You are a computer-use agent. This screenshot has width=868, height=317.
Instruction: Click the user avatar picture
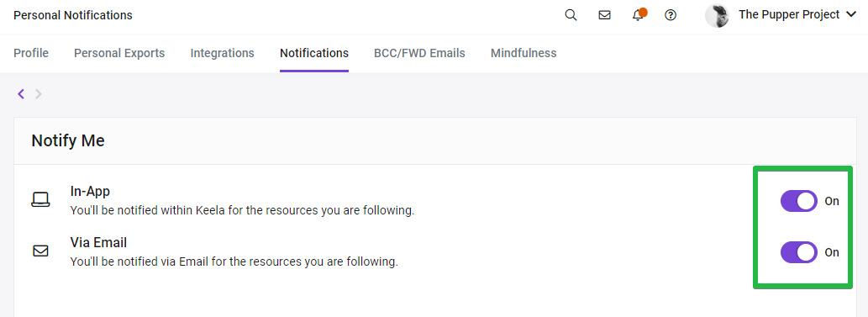[717, 15]
